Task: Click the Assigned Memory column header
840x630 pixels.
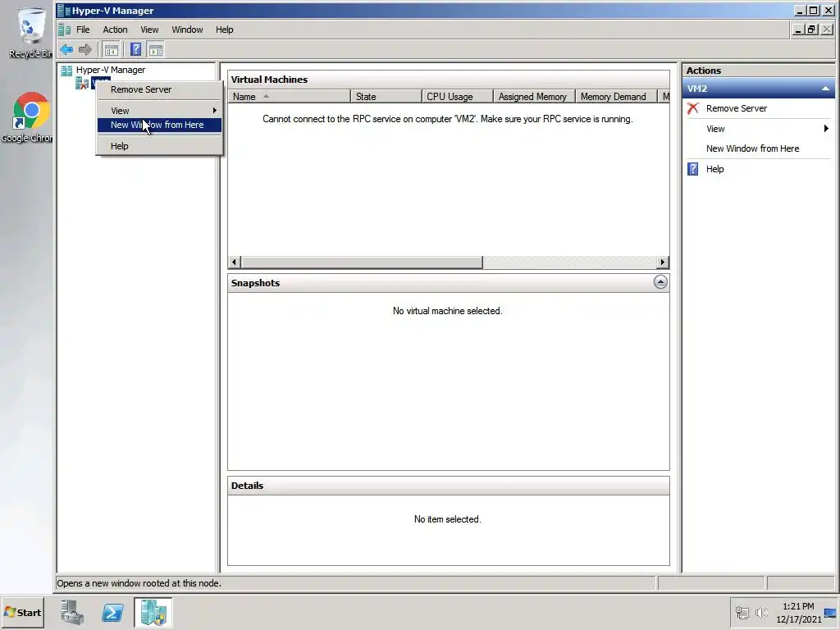Action: point(534,97)
